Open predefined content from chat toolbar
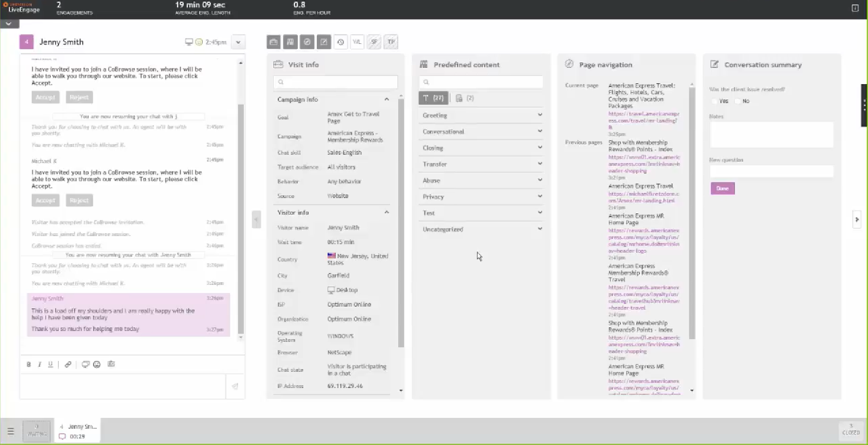The height and width of the screenshot is (445, 868). pyautogui.click(x=111, y=364)
